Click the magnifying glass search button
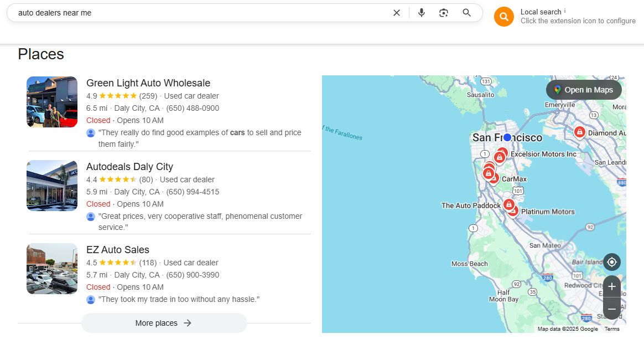This screenshot has height=349, width=644. [x=467, y=13]
